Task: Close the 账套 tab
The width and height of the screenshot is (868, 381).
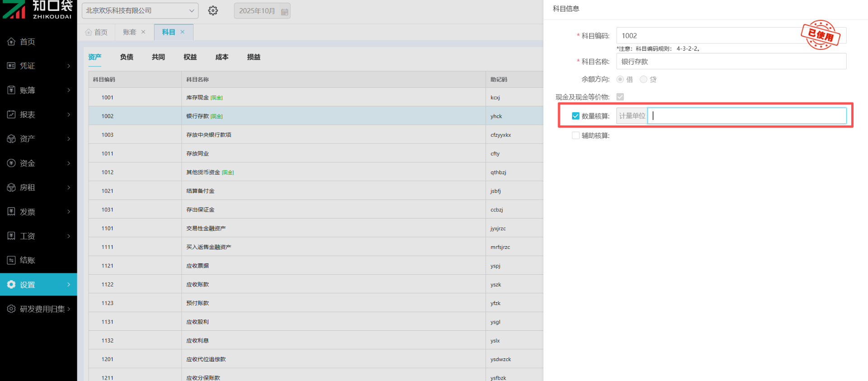Action: (x=143, y=32)
